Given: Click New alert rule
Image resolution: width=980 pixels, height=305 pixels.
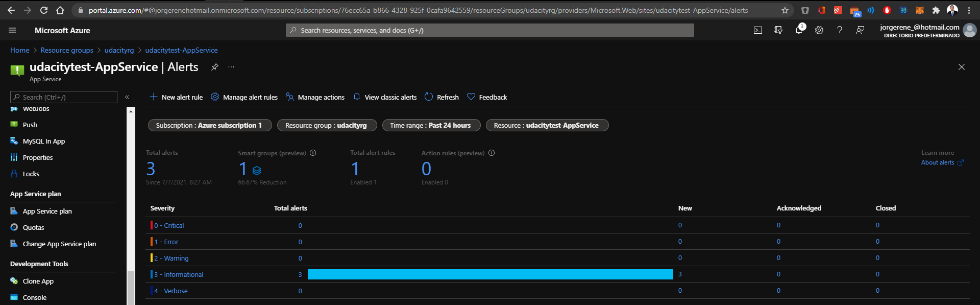Looking at the screenshot, I should point(176,97).
